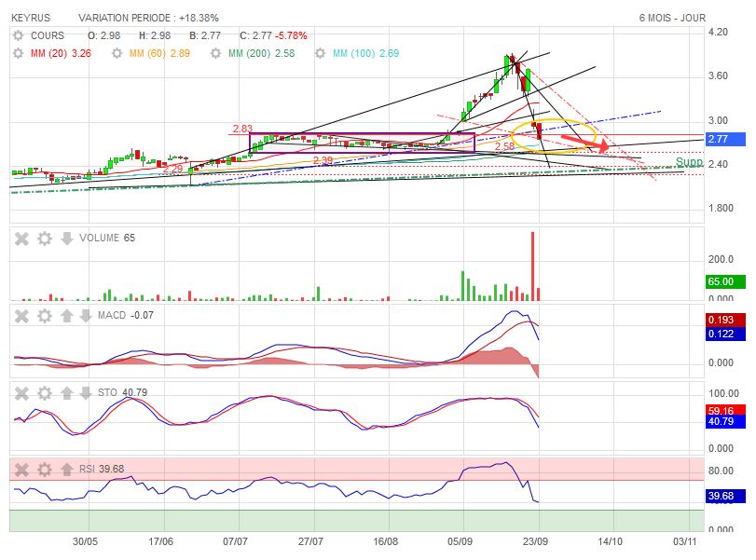Image resolution: width=756 pixels, height=560 pixels.
Task: Click the STO value tag 59.16
Action: pyautogui.click(x=724, y=410)
